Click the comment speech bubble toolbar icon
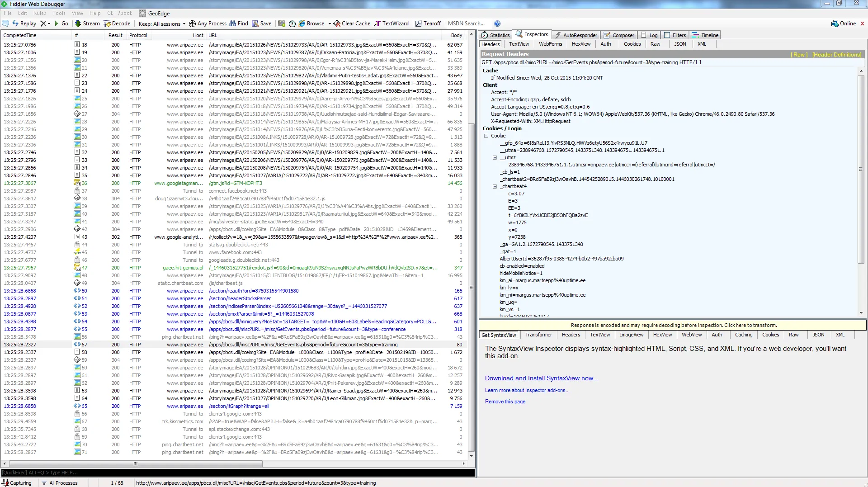The height and width of the screenshot is (487, 868). point(5,24)
